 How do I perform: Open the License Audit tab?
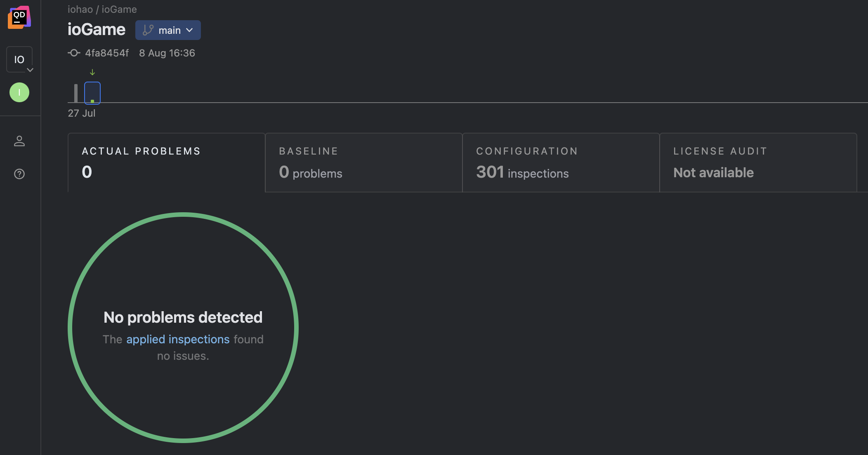tap(758, 162)
